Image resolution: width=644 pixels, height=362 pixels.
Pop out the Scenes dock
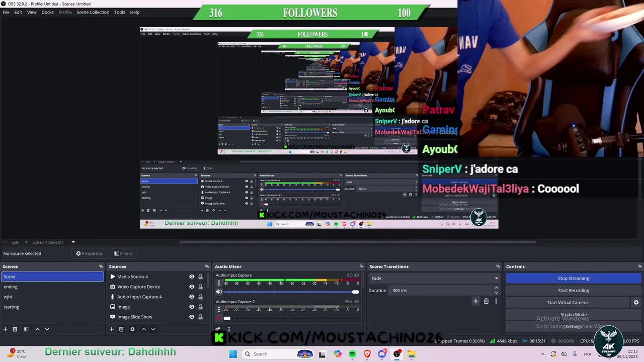coord(101,266)
